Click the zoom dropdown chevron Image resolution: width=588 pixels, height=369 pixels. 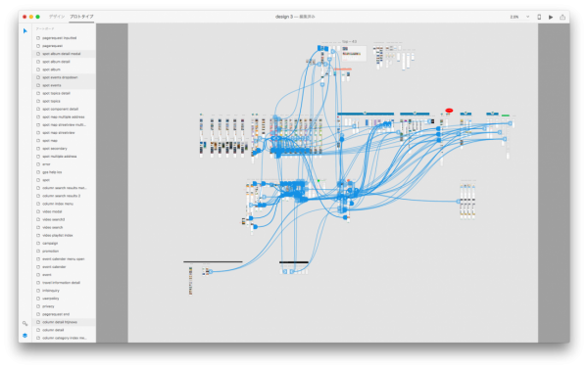point(527,17)
